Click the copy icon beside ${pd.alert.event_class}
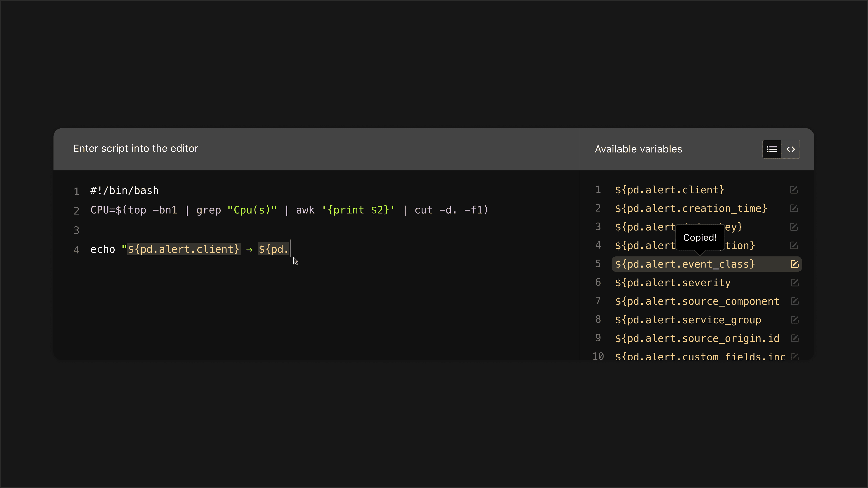Screen dimensions: 868x488 click(795, 264)
